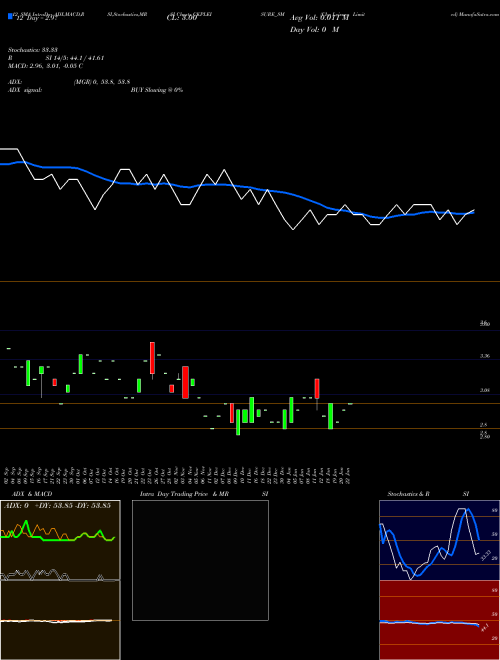This screenshot has height=660, width=500.
Task: Click the 2.8 price axis label
Action: (x=484, y=425)
